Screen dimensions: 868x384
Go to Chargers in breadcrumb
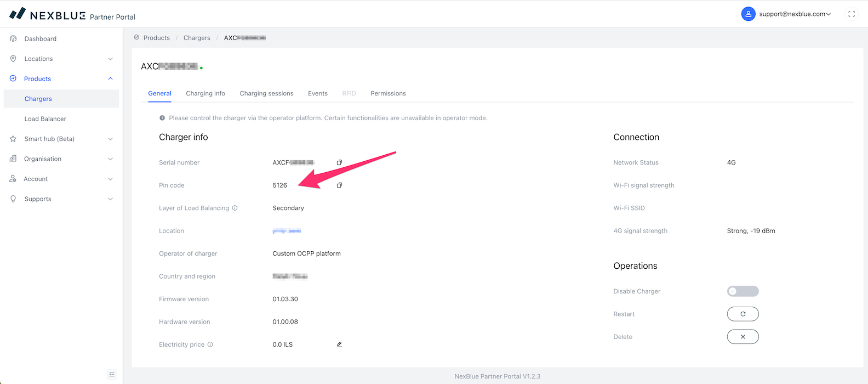(197, 38)
